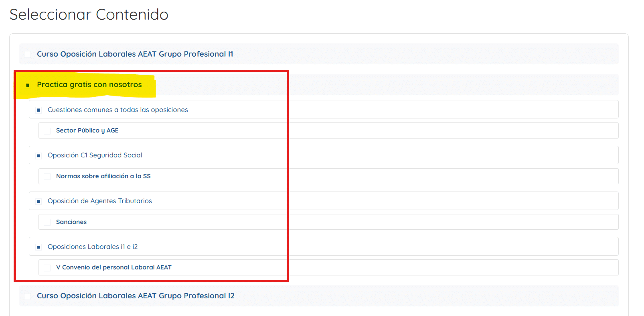Enable the Normas sobre afiliación a la SS checkbox
The width and height of the screenshot is (644, 316).
tap(47, 177)
